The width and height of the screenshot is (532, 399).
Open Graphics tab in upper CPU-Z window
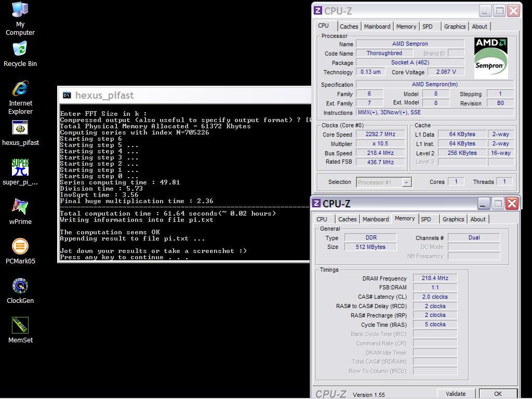click(455, 26)
